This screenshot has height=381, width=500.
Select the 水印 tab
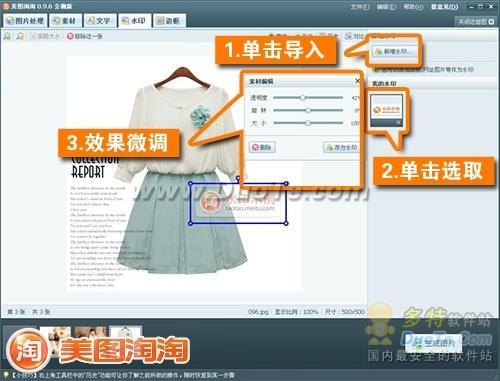[134, 21]
